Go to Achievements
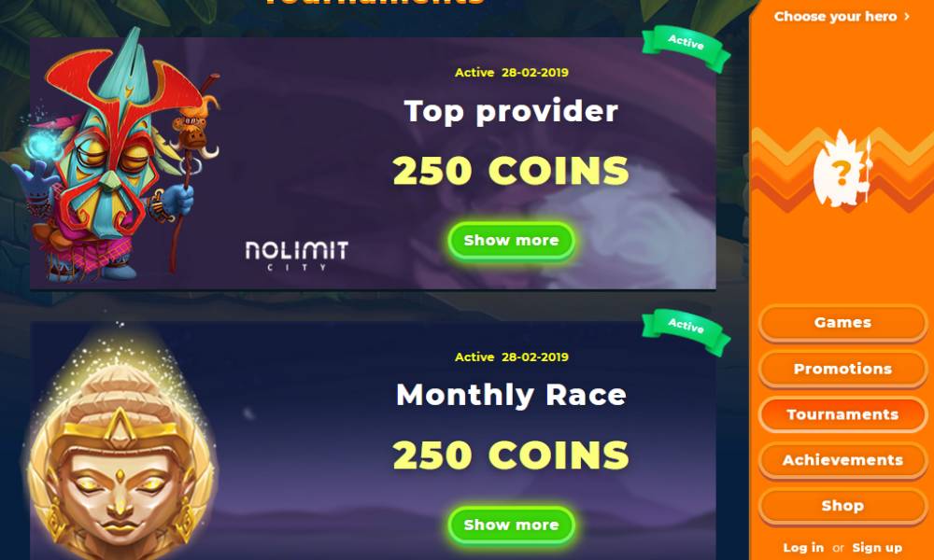The width and height of the screenshot is (934, 560). click(x=842, y=460)
